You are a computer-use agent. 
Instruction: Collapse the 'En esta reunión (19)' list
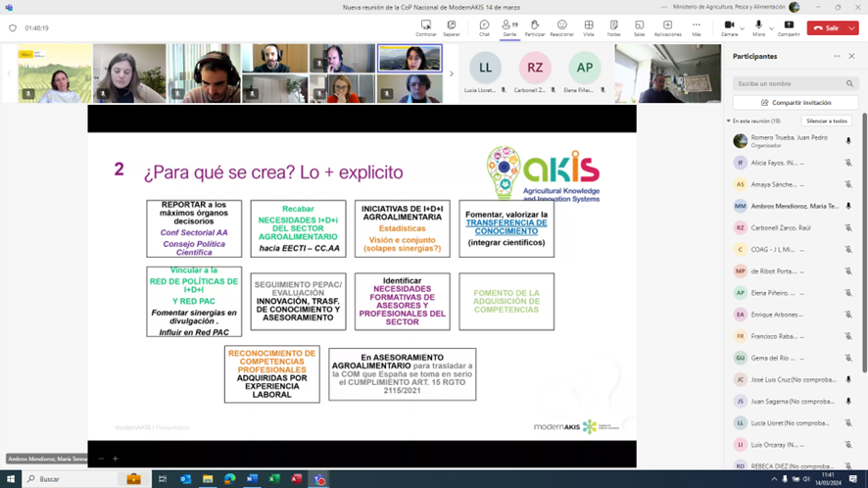(729, 121)
